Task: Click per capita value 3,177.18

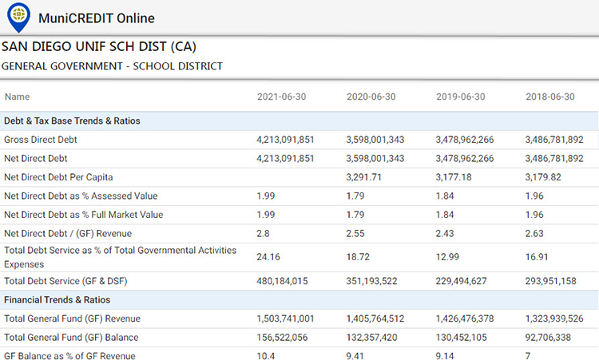Action: tap(454, 177)
